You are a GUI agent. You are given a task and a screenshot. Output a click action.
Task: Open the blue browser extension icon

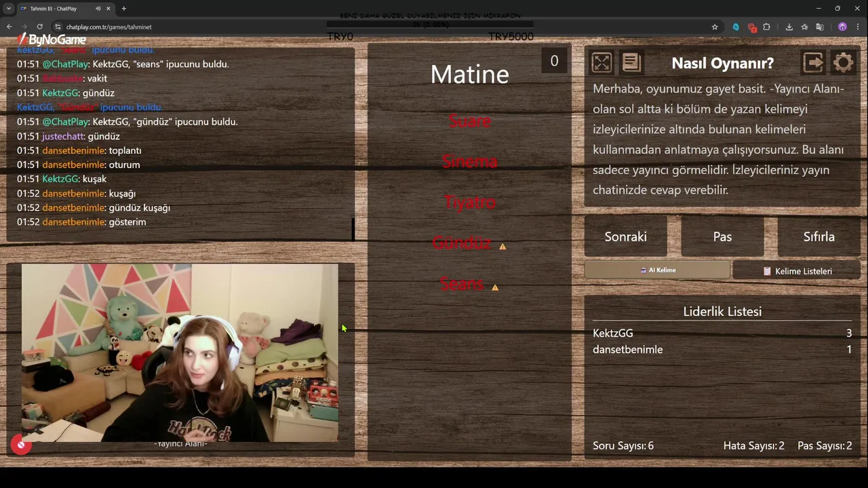click(x=736, y=27)
